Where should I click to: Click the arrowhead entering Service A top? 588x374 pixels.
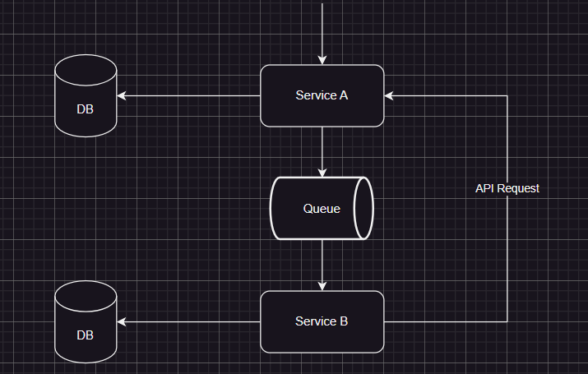click(322, 59)
